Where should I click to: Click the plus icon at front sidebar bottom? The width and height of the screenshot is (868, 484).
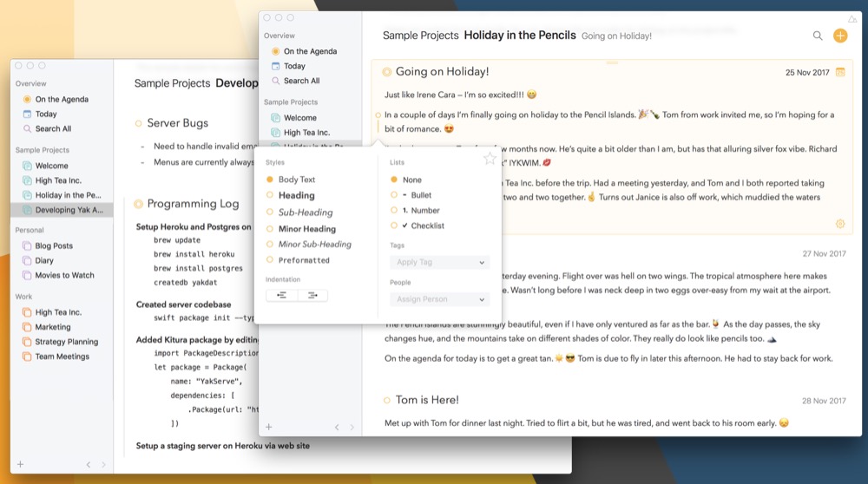(268, 427)
